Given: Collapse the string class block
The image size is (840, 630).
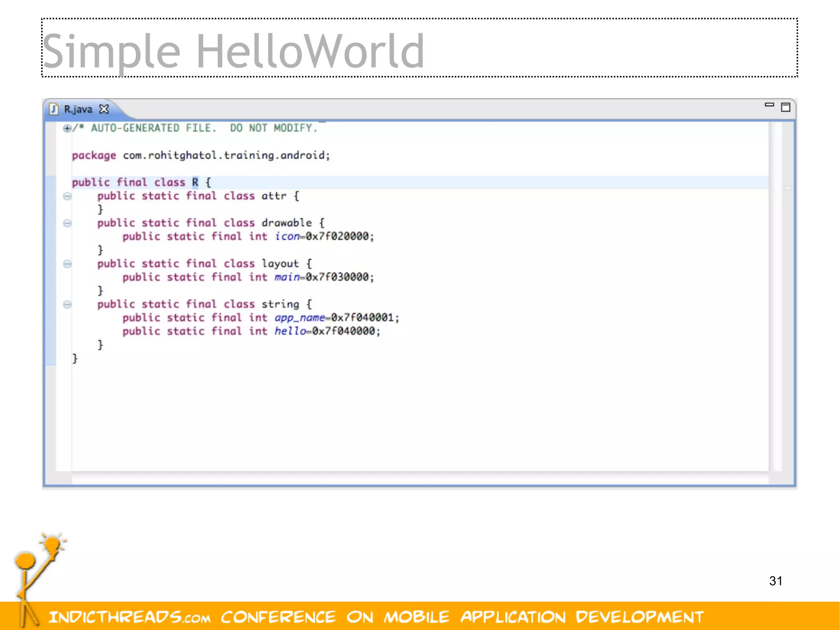Looking at the screenshot, I should click(x=67, y=305).
